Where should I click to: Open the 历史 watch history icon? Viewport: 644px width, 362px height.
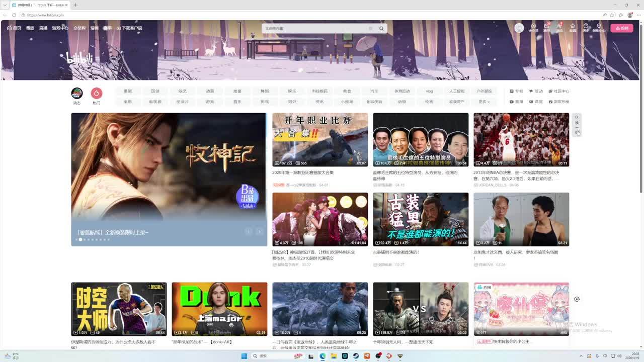tap(586, 28)
